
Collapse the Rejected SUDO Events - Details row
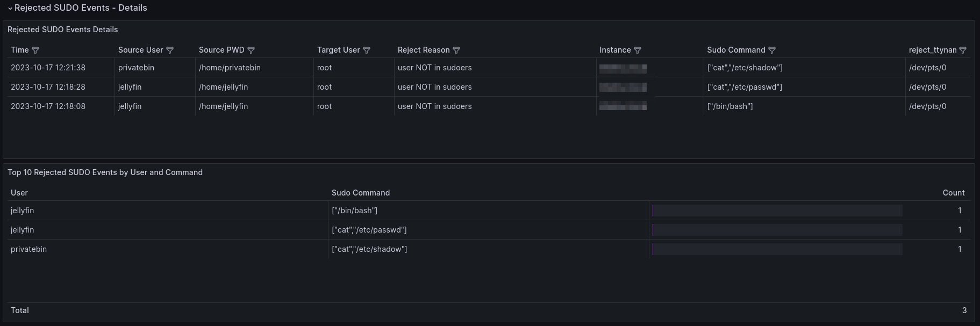tap(10, 8)
